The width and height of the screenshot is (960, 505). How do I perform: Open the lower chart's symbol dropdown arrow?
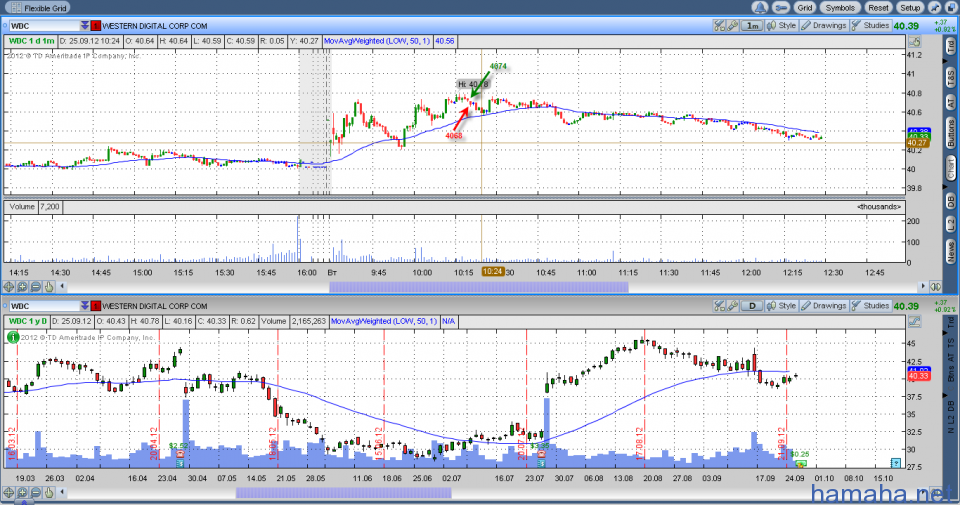84,305
